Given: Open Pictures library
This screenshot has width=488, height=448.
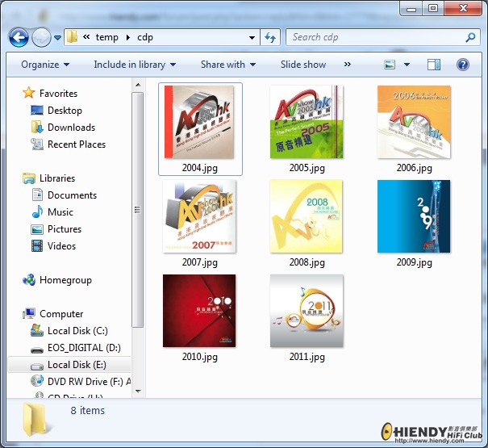Looking at the screenshot, I should 65,229.
